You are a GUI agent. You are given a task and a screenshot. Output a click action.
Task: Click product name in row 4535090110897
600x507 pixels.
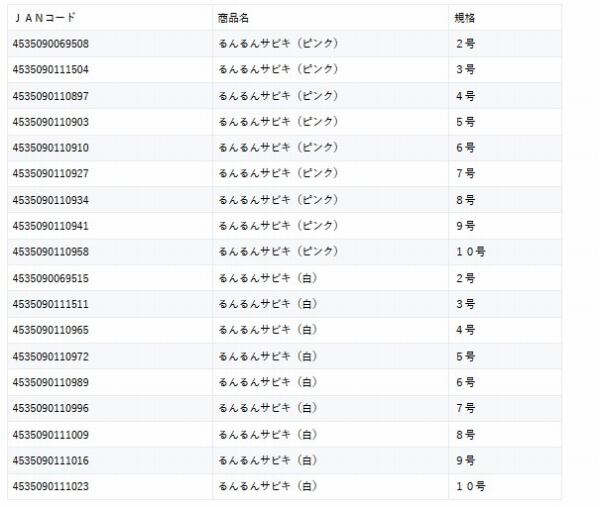point(279,96)
